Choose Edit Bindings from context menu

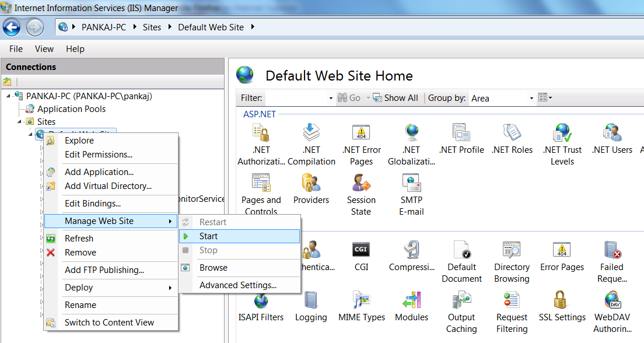111,204
